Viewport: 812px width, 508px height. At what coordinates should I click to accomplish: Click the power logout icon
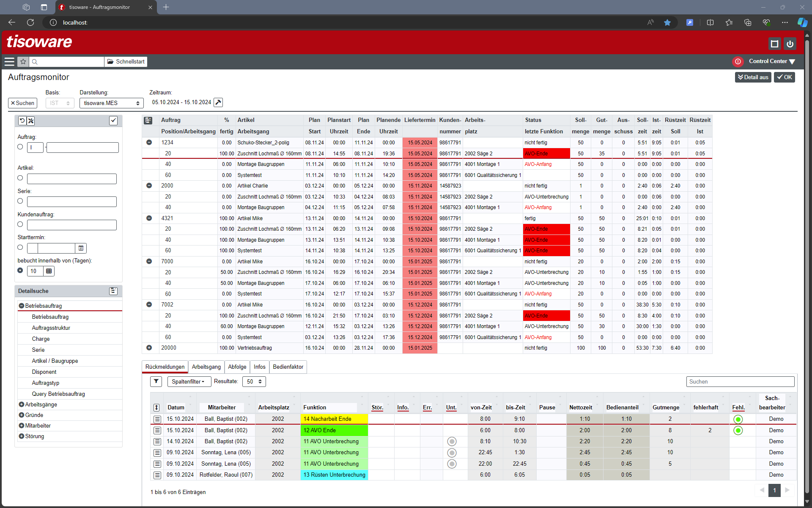[790, 44]
